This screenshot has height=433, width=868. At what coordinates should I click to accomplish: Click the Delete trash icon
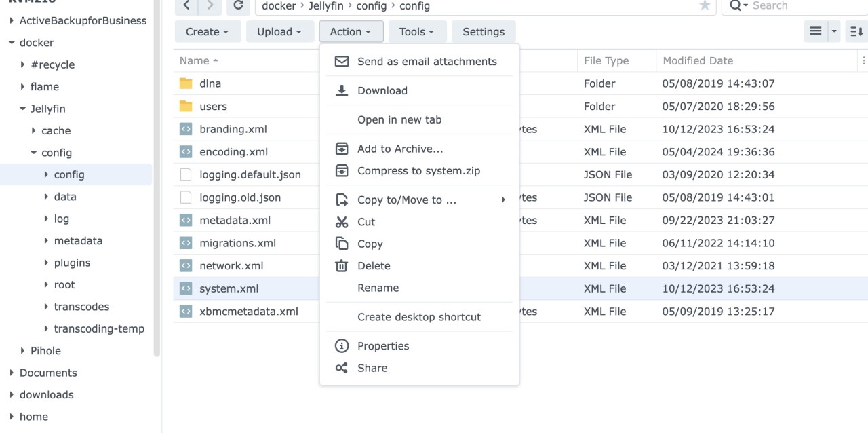coord(342,266)
